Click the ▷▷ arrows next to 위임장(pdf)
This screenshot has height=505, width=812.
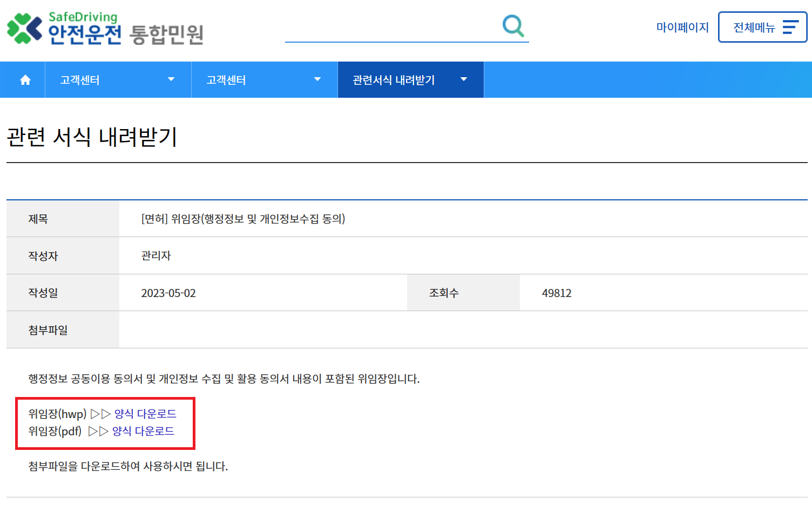pyautogui.click(x=97, y=431)
